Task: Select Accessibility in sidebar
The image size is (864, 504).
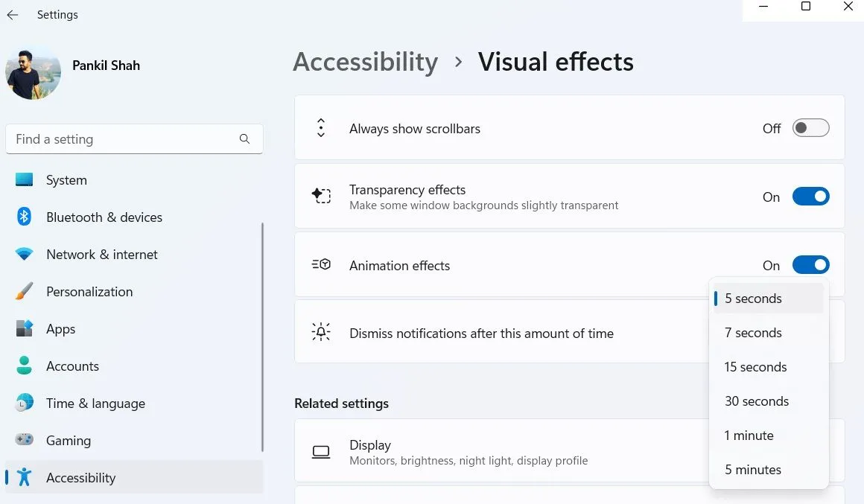Action: click(x=134, y=477)
